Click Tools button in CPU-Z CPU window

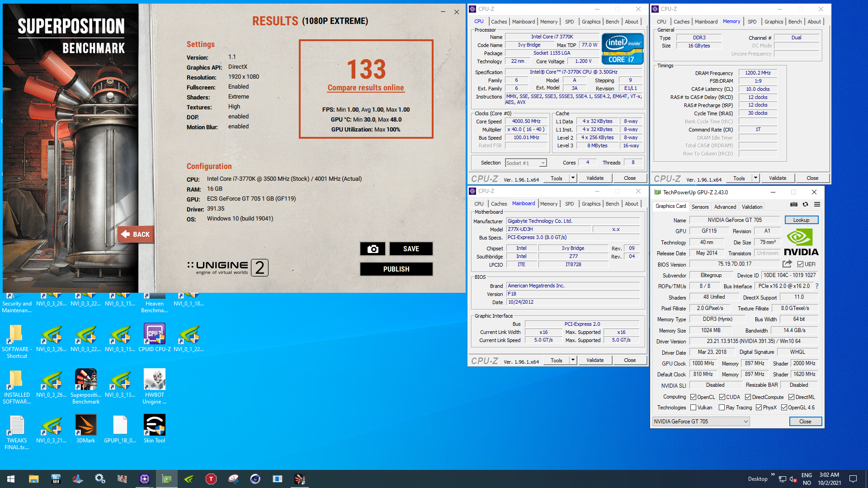tap(556, 178)
